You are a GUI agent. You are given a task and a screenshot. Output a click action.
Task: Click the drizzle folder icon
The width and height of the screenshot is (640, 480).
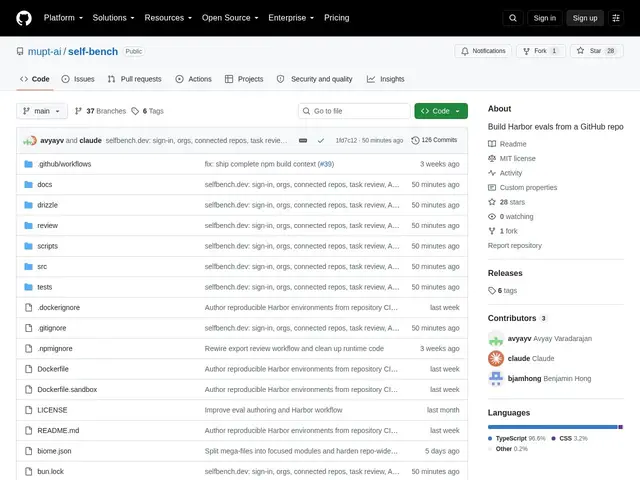(x=28, y=205)
